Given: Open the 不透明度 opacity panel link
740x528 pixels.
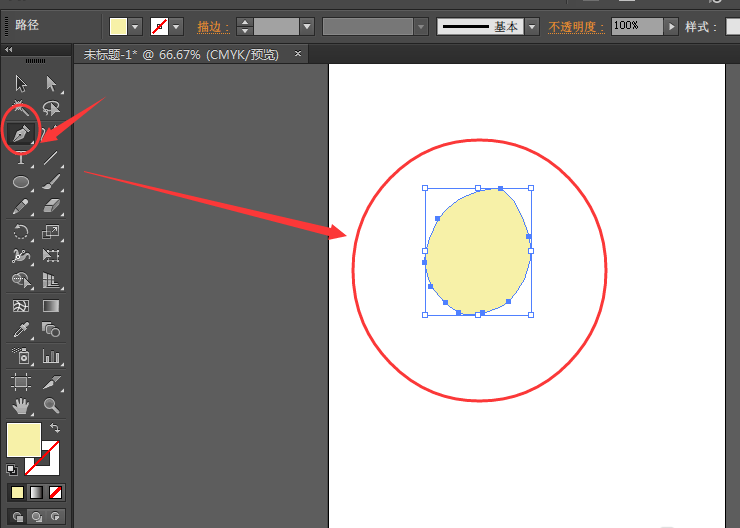Looking at the screenshot, I should [x=576, y=27].
